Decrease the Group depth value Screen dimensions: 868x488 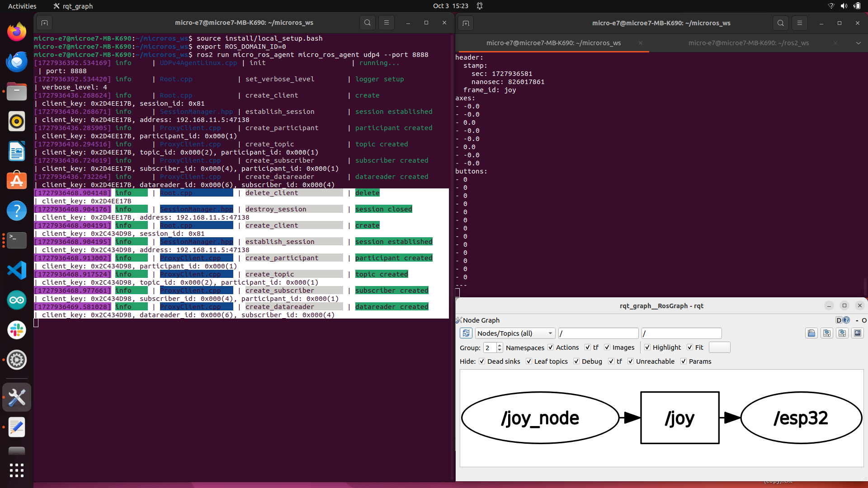pos(500,350)
